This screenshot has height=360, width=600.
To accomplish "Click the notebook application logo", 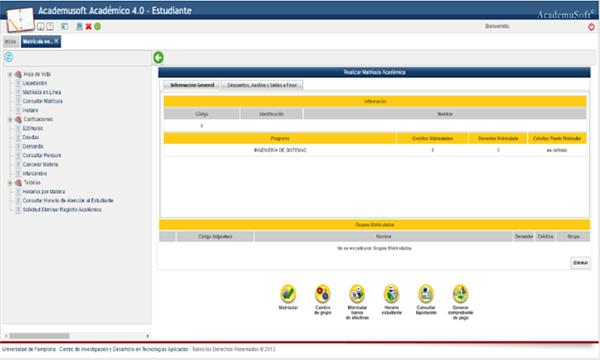I will (20, 19).
